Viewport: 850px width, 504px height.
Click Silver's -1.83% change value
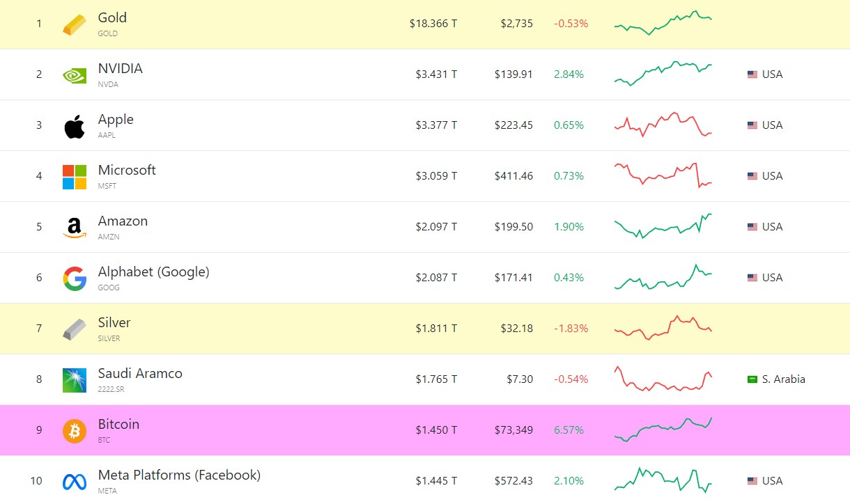coord(571,328)
